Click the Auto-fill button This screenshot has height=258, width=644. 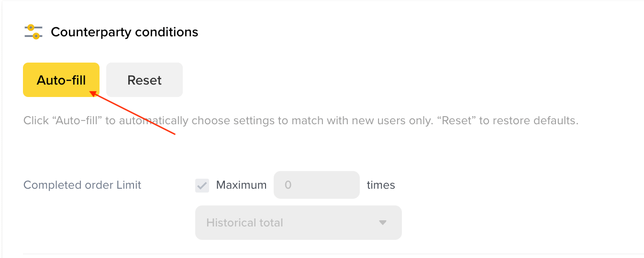61,80
